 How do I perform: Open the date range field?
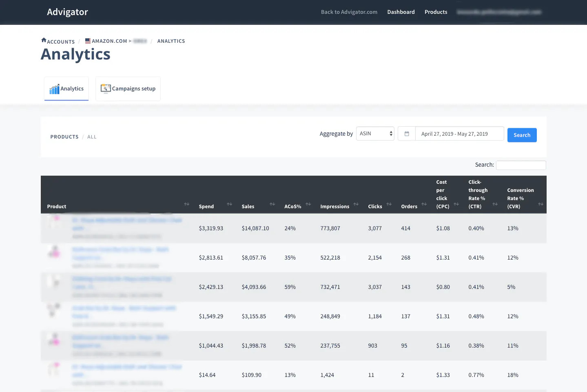460,134
